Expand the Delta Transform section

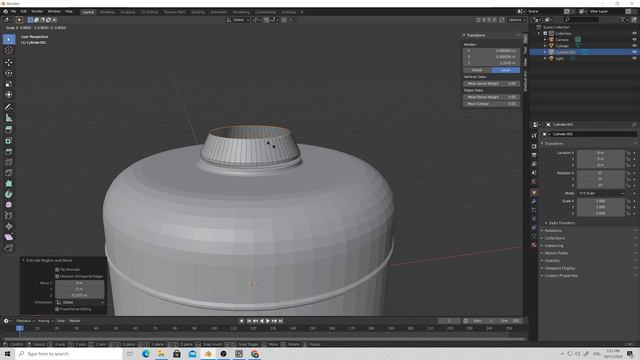(x=562, y=223)
